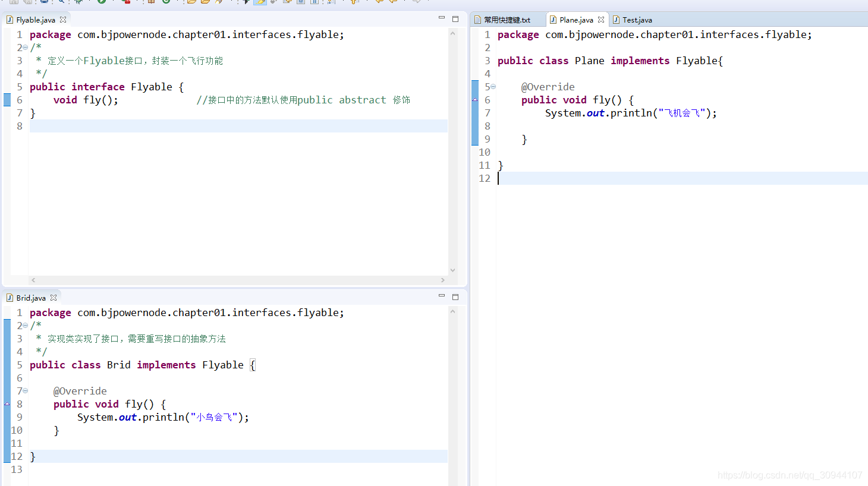
Task: Collapse the comment block in Flyable.java
Action: (25, 48)
